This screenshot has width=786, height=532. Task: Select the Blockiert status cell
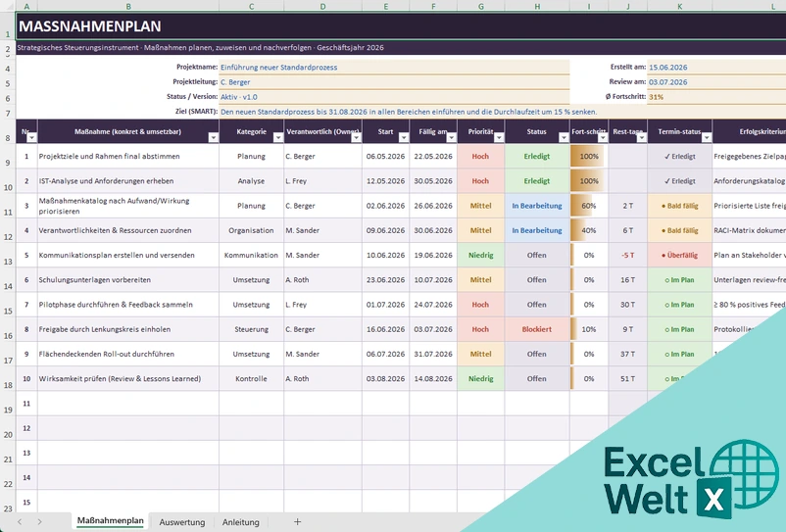click(537, 329)
